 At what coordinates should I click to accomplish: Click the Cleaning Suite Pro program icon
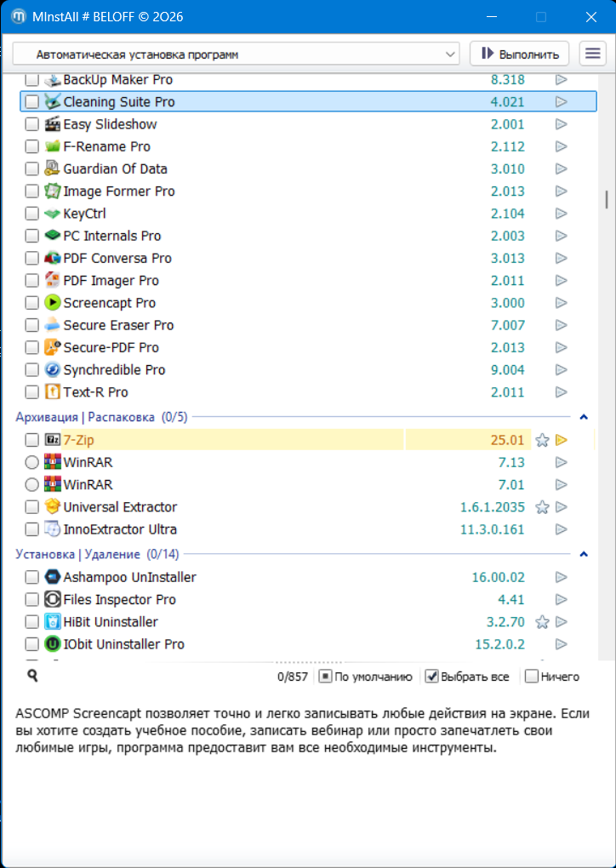[x=52, y=102]
